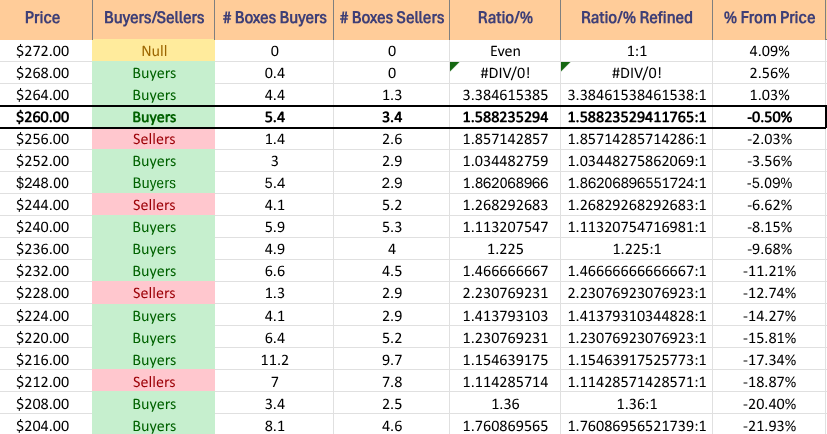Select the $204.00 price cell
Screen dimensions: 827x434
pyautogui.click(x=45, y=426)
